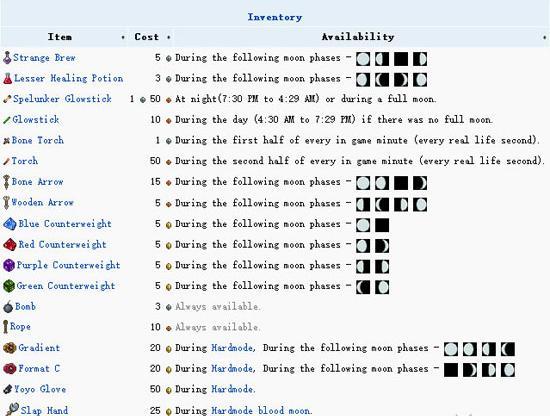
Task: Click the Slap Hand item icon
Action: click(12, 410)
